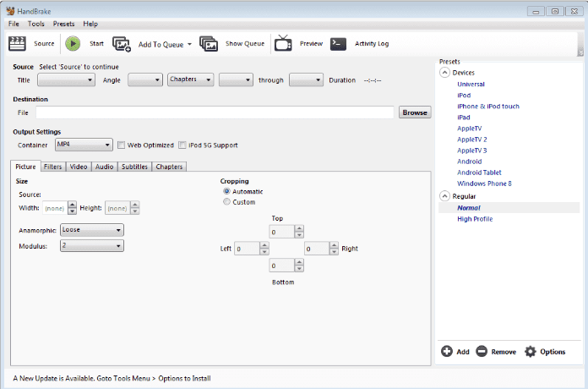Increase the Width with up arrow
The image size is (588, 389).
pyautogui.click(x=73, y=205)
